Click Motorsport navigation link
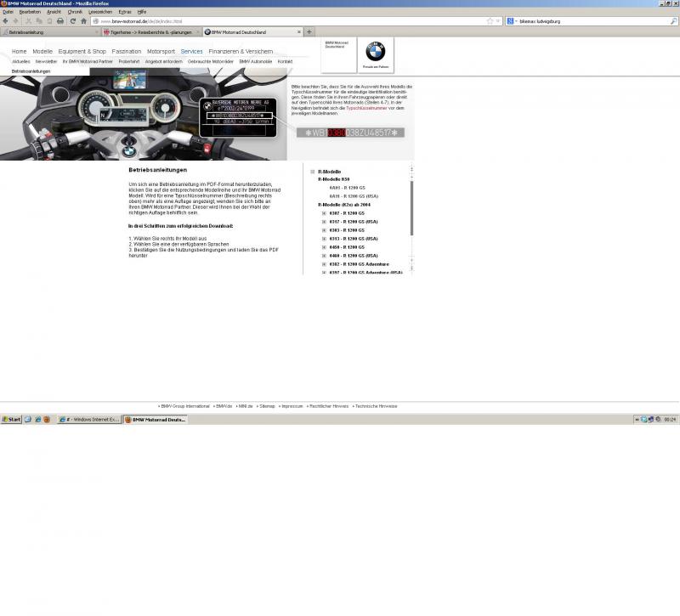This screenshot has height=616, width=680. [161, 51]
